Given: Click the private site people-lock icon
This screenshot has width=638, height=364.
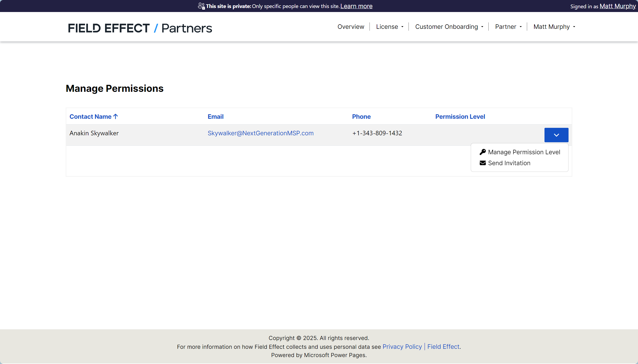Looking at the screenshot, I should (201, 6).
